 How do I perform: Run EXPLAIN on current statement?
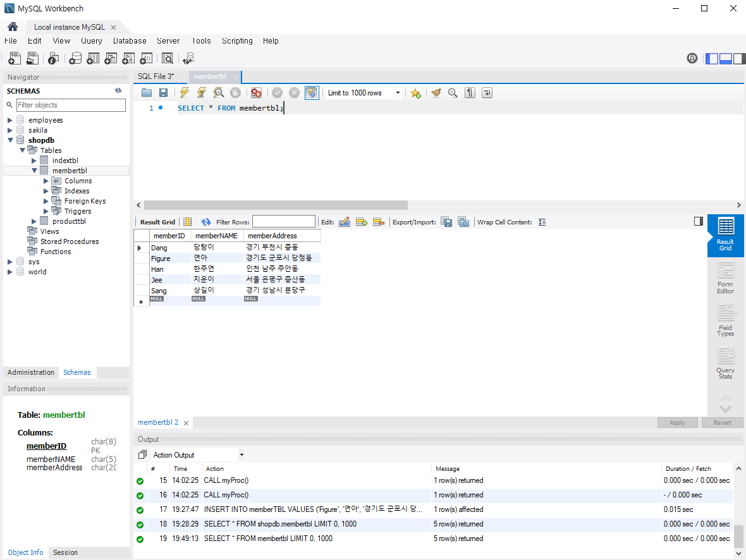(x=218, y=93)
